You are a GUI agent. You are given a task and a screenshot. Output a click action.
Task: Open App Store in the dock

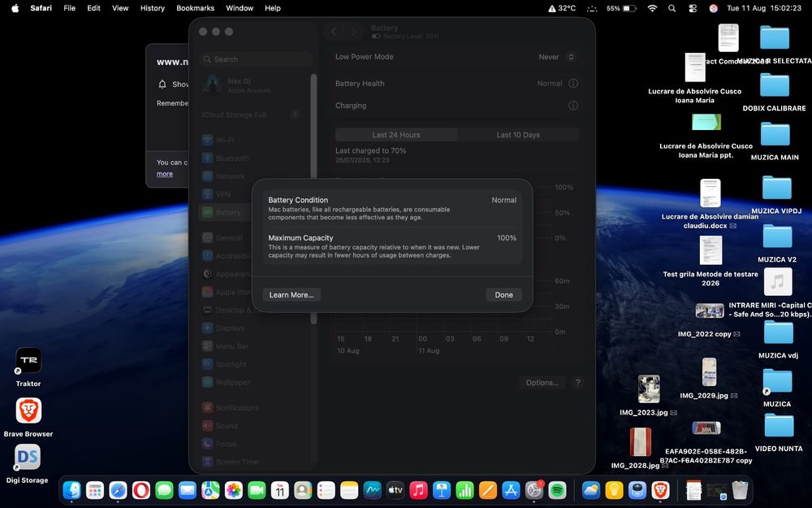[511, 490]
